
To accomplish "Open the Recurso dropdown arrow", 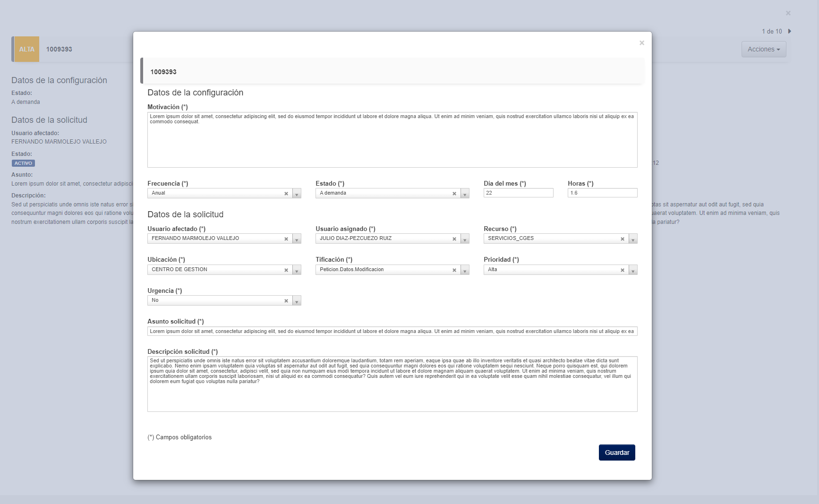I will 633,239.
